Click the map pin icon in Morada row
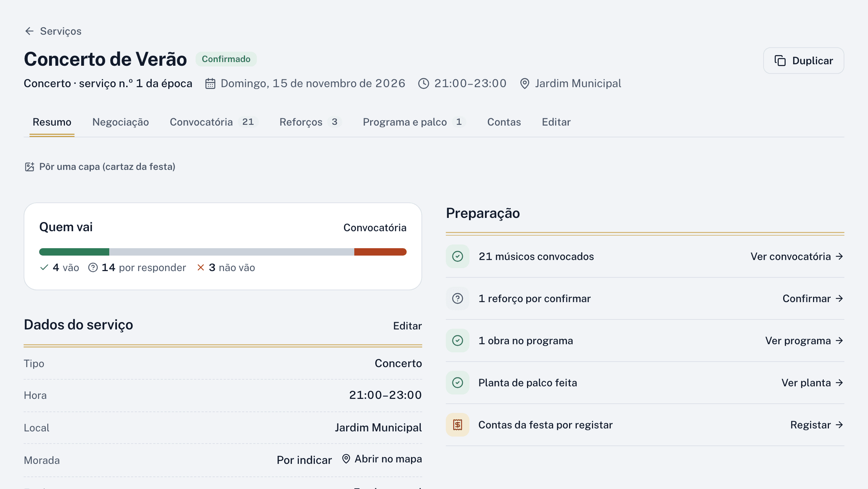Image resolution: width=868 pixels, height=489 pixels. pyautogui.click(x=346, y=459)
